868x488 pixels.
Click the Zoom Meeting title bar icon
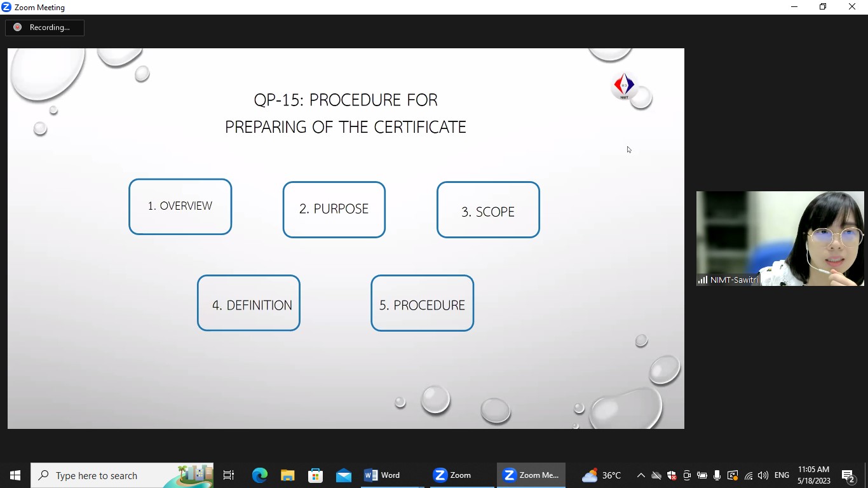click(x=7, y=7)
